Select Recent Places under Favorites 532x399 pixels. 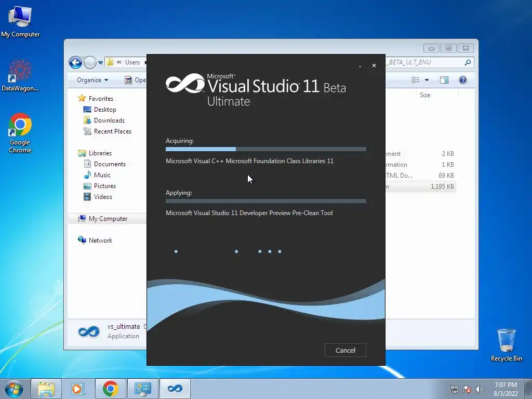pos(112,131)
